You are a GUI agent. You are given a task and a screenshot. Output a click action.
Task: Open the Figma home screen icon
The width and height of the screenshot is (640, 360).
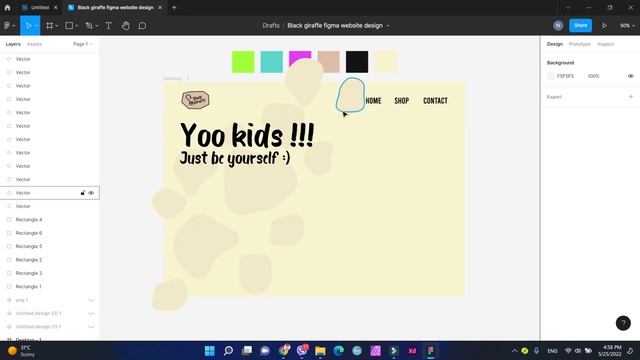7,7
